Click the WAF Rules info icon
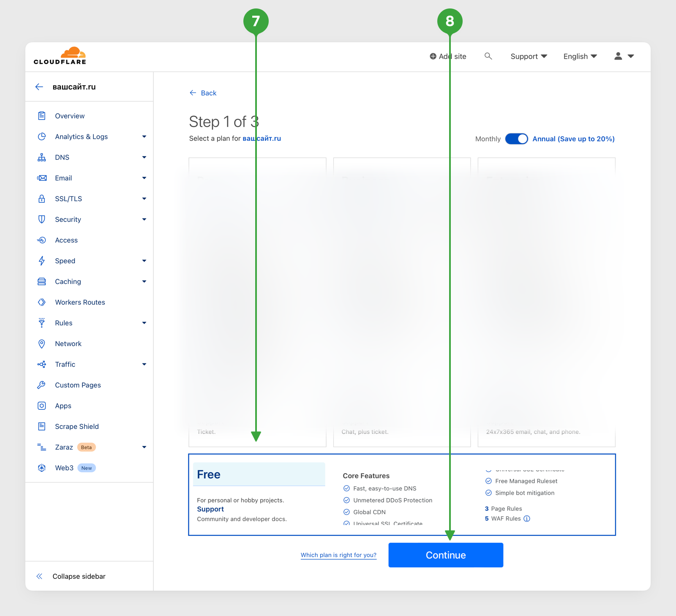Viewport: 676px width, 616px height. 527,519
